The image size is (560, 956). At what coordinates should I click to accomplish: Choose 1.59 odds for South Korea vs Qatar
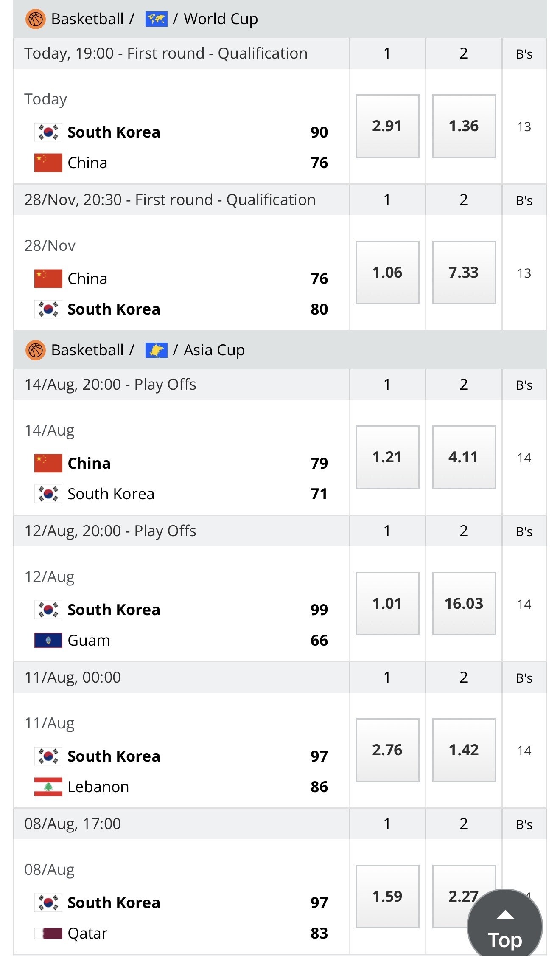tap(387, 897)
